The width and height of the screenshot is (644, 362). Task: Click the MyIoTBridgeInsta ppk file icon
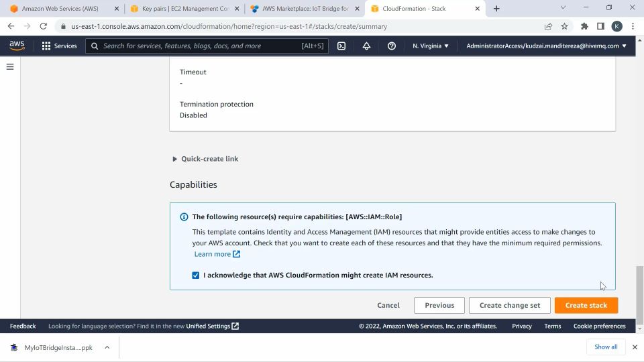coord(14,348)
